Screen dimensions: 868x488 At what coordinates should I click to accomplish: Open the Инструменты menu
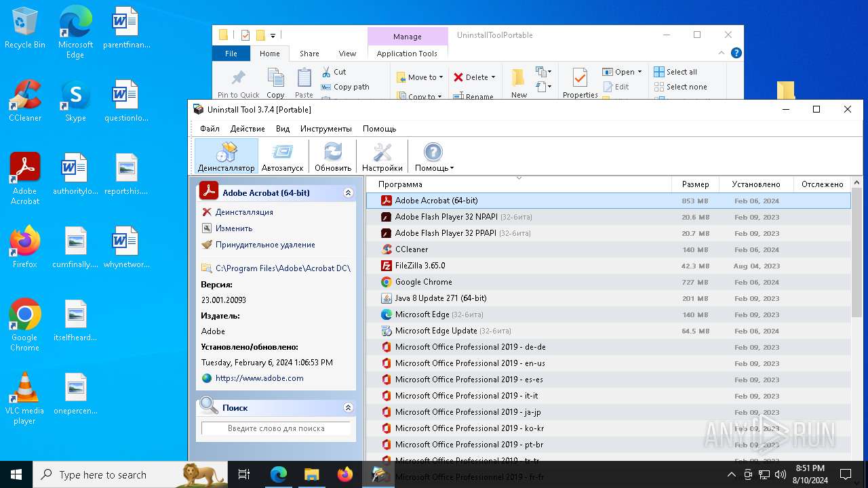pos(326,129)
